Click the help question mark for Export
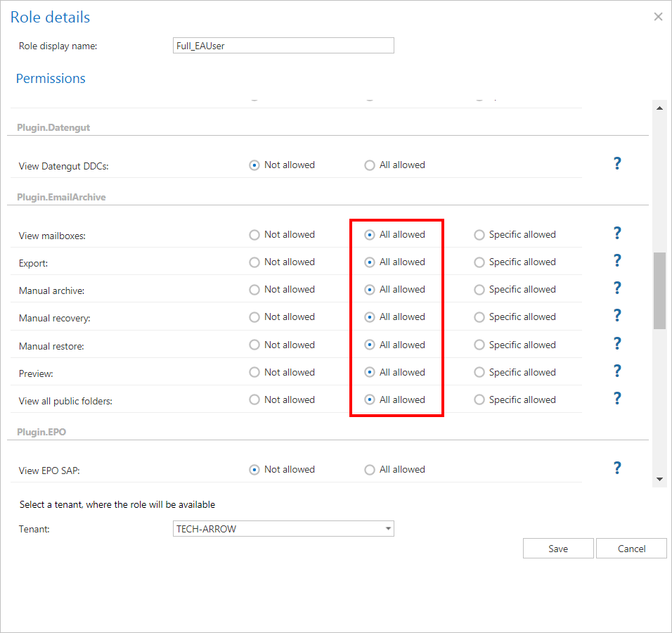This screenshot has height=633, width=672. [x=617, y=261]
